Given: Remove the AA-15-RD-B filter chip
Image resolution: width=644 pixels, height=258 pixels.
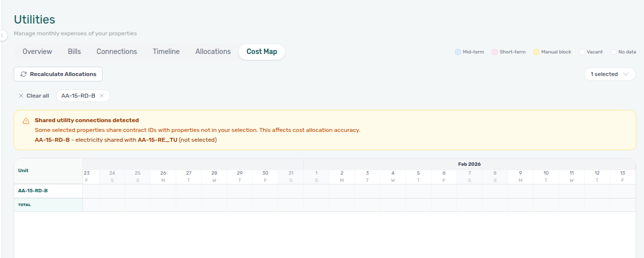Looking at the screenshot, I should click(x=102, y=96).
